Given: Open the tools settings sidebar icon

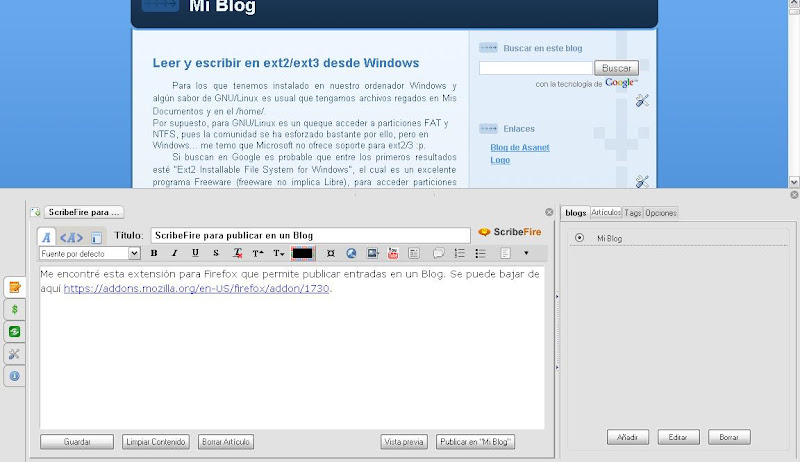Looking at the screenshot, I should click(14, 354).
